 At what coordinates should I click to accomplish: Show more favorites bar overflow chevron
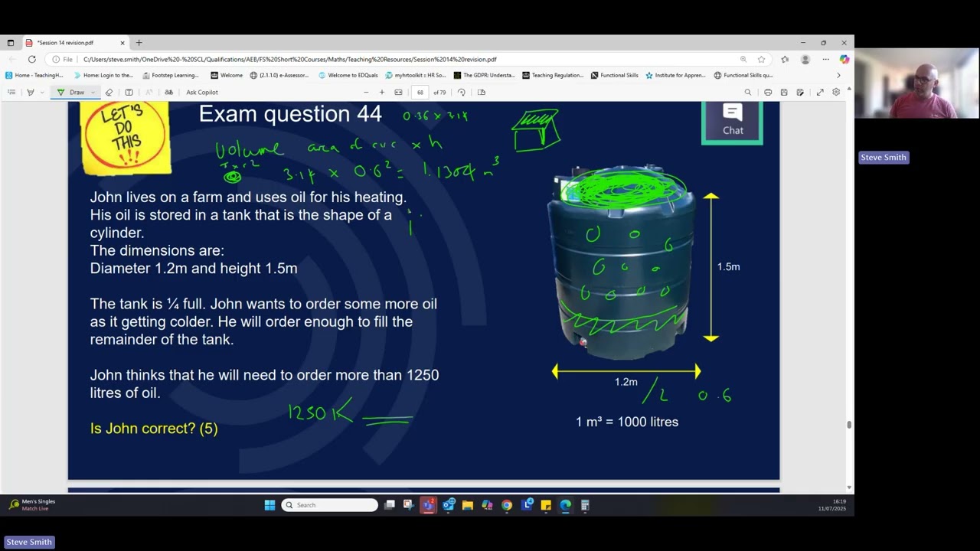(838, 75)
